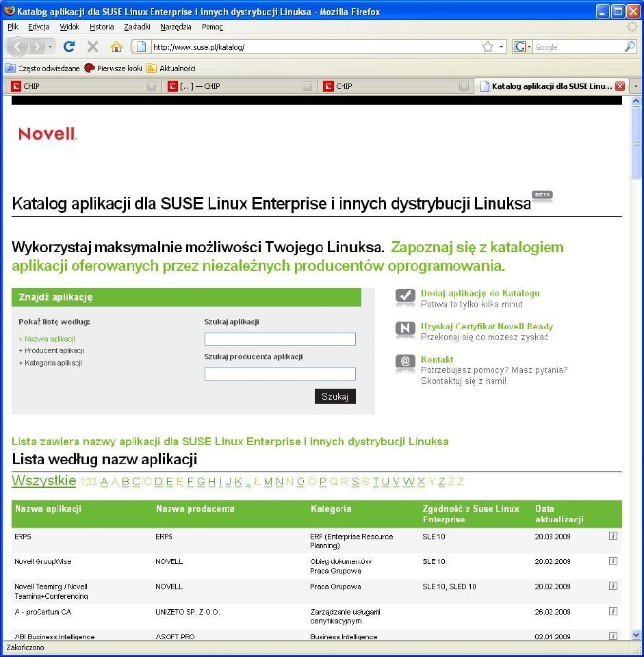
Task: Click the info icon for Novell GroupWise
Action: coord(613,561)
